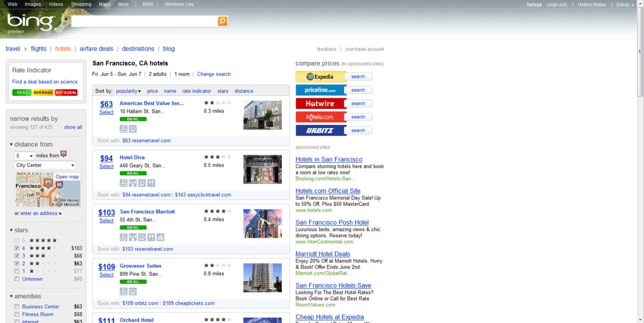This screenshot has height=323, width=644.
Task: Click the map pin icon beside miles from
Action: tap(63, 154)
